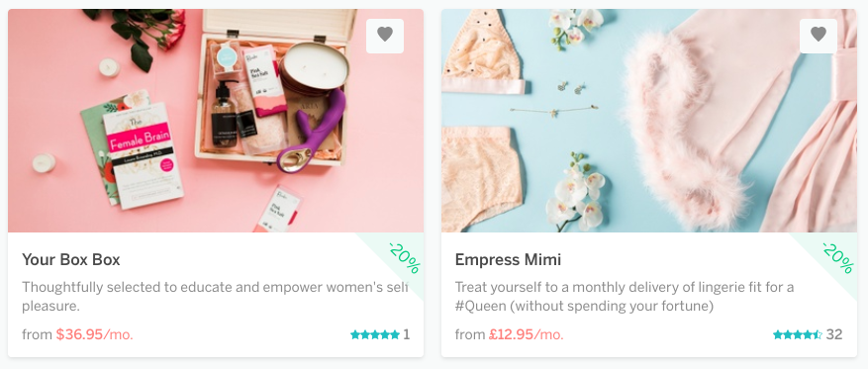Click the five-star rating on Your Box Box
The image size is (868, 369).
click(375, 334)
